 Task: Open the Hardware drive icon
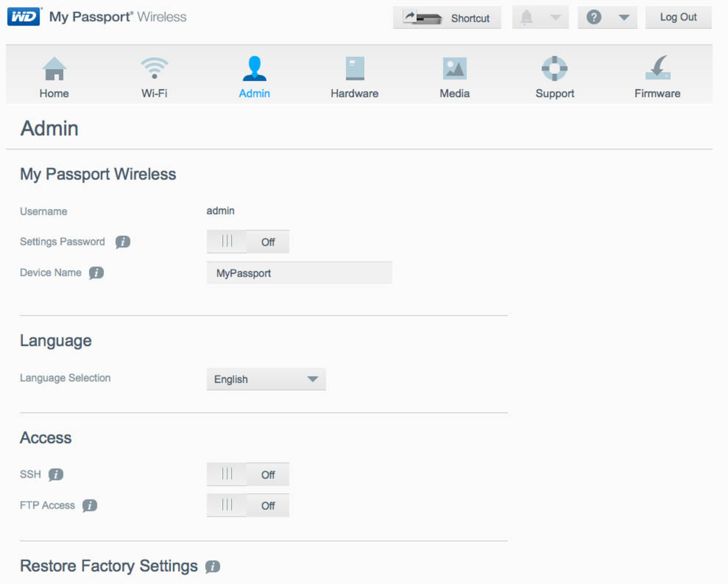point(355,68)
